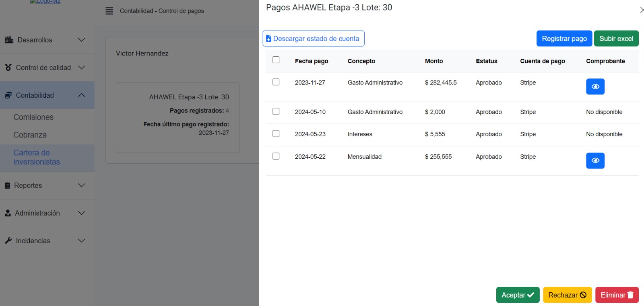644x306 pixels.
Task: Select the Intereses payment checkbox
Action: click(276, 133)
